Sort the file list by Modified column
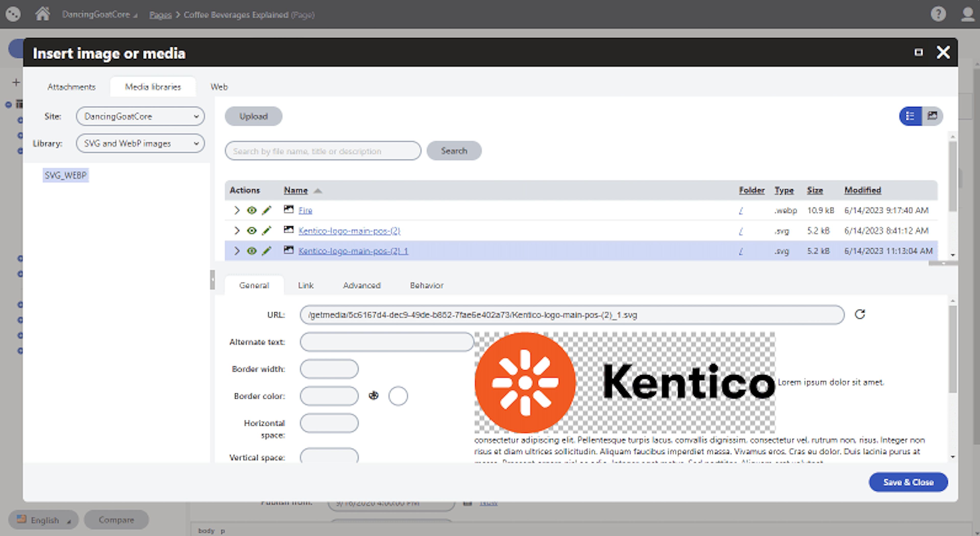Screen dimensions: 980x536 click(862, 190)
